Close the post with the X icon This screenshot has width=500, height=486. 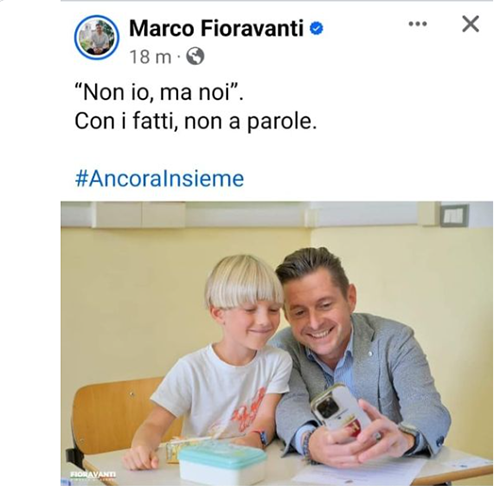470,24
